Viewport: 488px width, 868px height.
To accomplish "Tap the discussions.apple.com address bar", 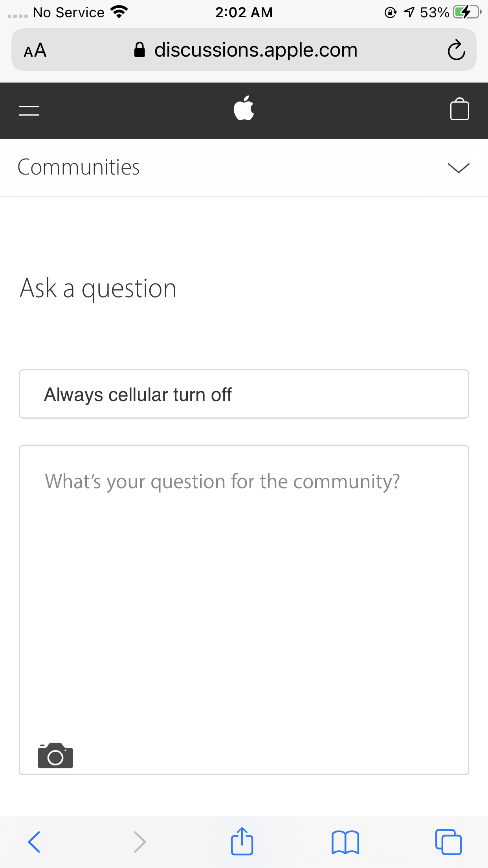I will point(255,50).
